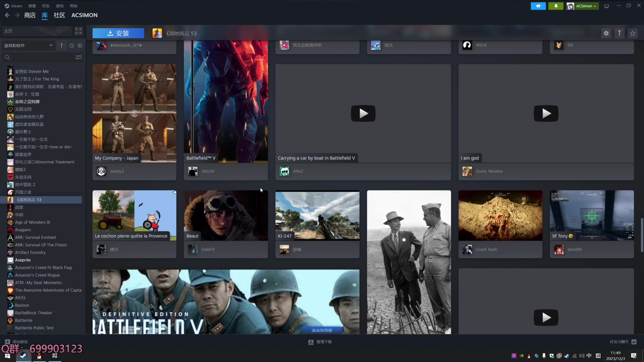
Task: Click Dusty Wookie author name
Action: click(x=489, y=171)
